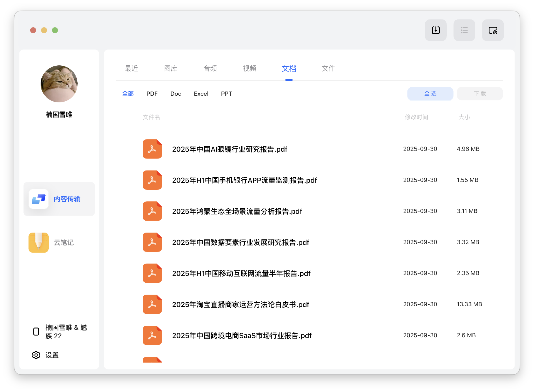
Task: Switch to the 视频 tab
Action: coord(249,68)
